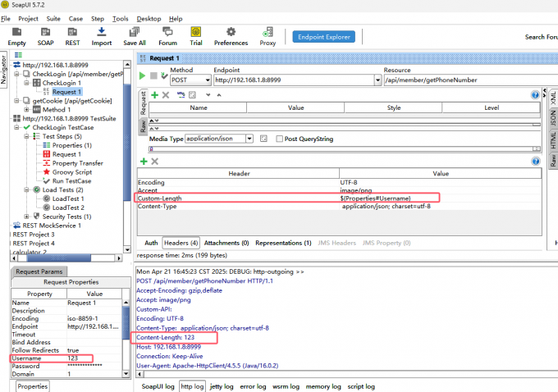Open help icon in parameters panel

[535, 95]
